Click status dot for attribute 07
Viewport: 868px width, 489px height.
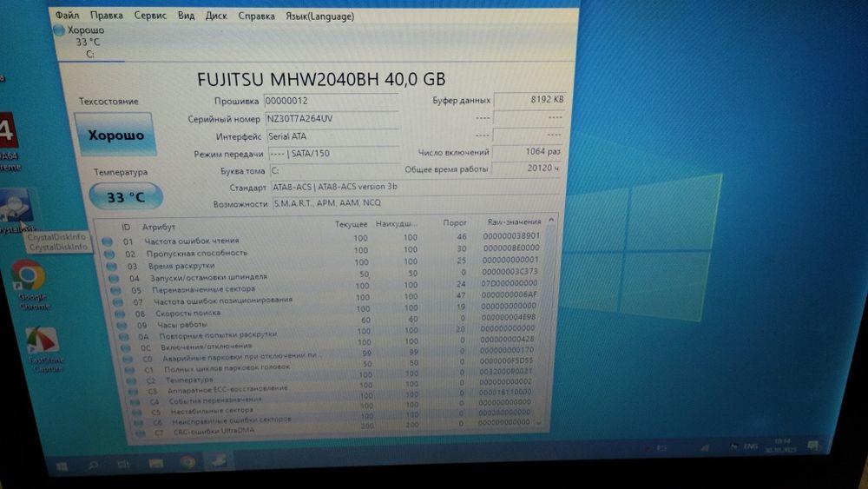(117, 302)
